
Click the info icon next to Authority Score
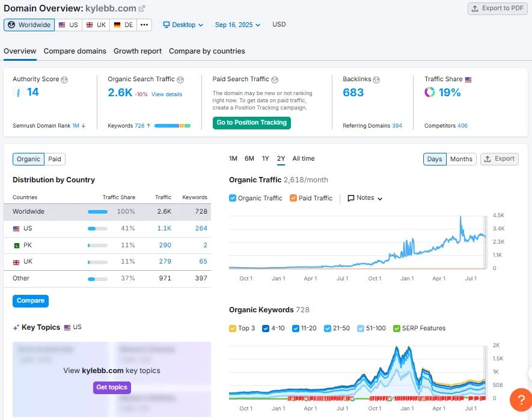pos(66,79)
